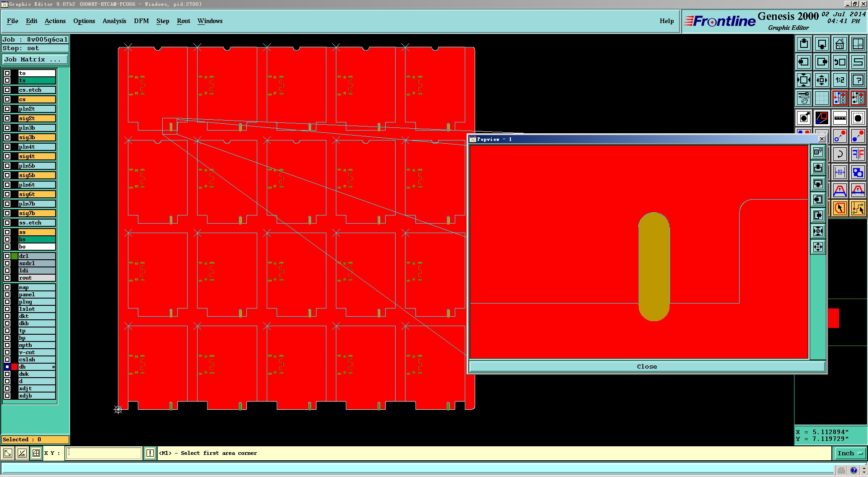Close Popview window with X button
868x477 pixels.
821,139
